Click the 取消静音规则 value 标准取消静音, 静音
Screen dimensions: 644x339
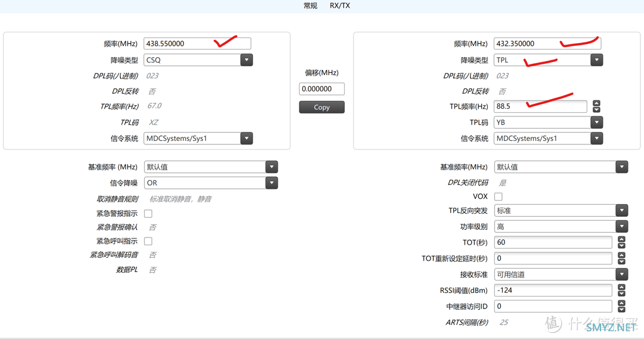tap(180, 199)
